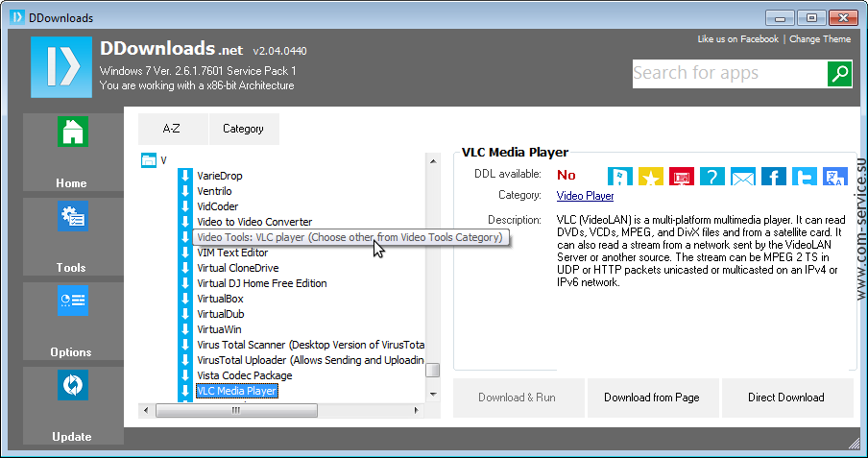Screen dimensions: 868x458
Task: Click the Download from Page button
Action: (x=653, y=398)
